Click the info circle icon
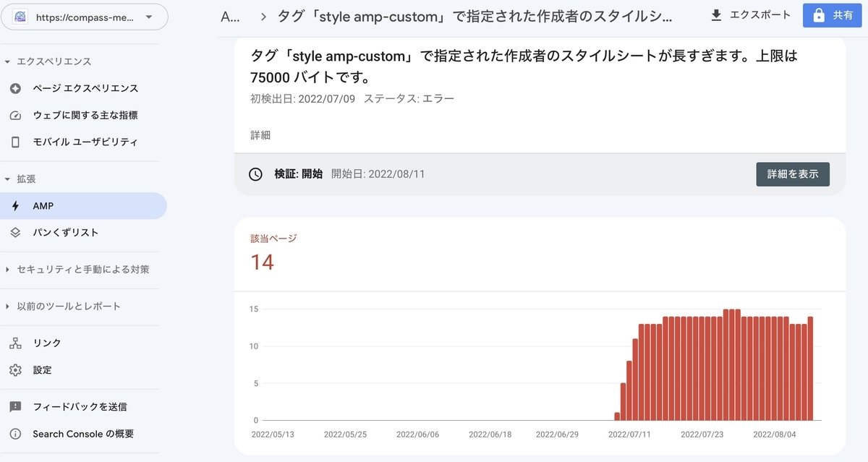Image resolution: width=868 pixels, height=462 pixels. coord(15,434)
